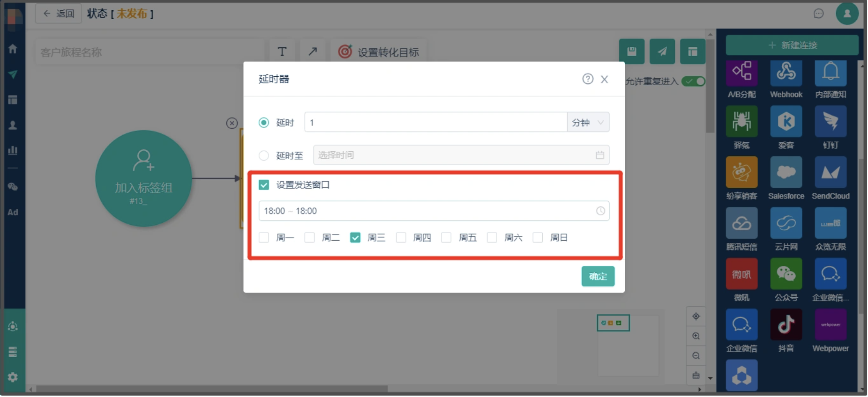
Task: Uncheck the 周三 checkbox
Action: tap(356, 238)
